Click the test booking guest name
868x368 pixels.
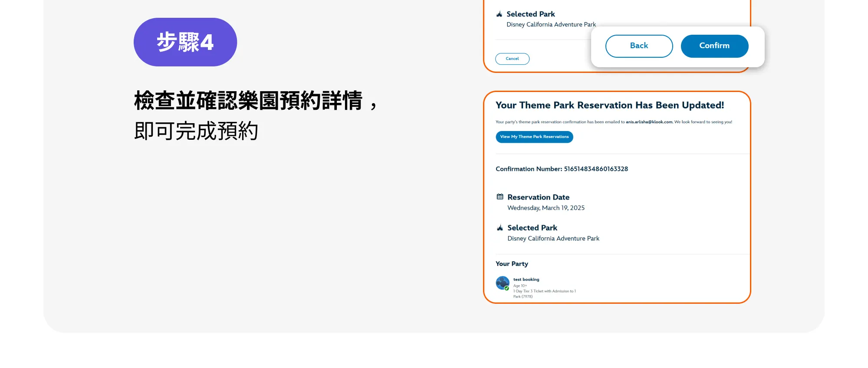coord(526,279)
